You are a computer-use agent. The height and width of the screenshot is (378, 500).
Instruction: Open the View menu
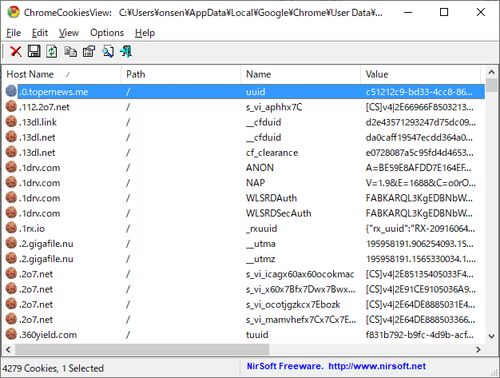69,33
